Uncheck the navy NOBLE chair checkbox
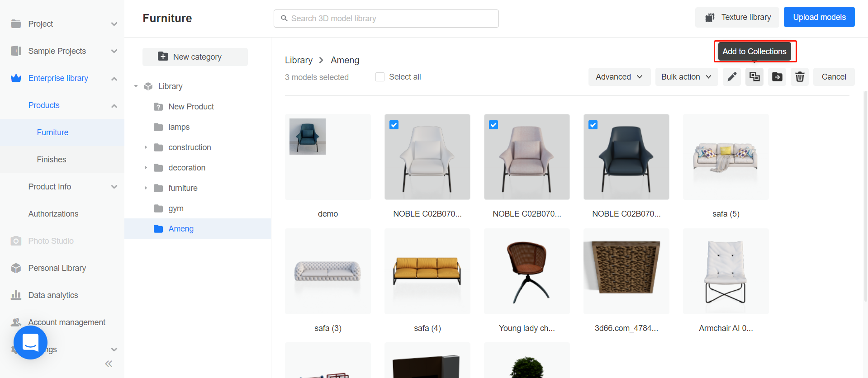Image resolution: width=868 pixels, height=378 pixels. 593,125
